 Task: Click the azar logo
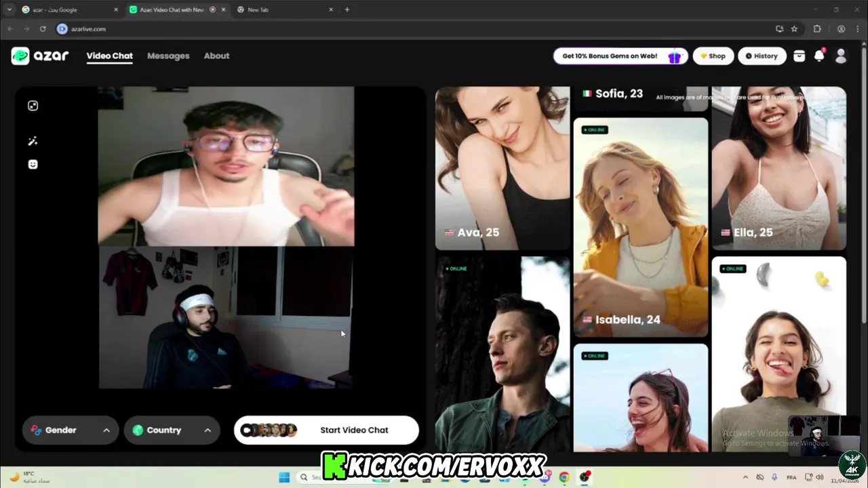(40, 56)
